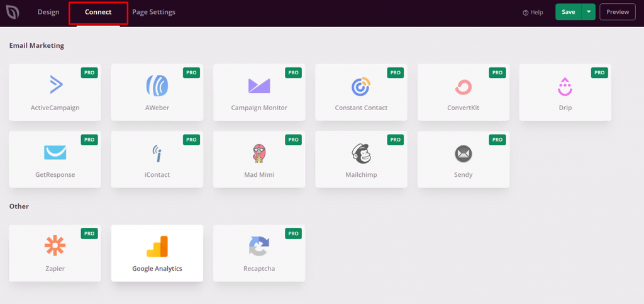
Task: Click the Sendy label text
Action: (464, 174)
